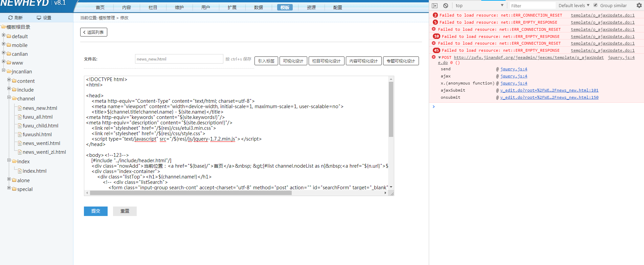Click the fuwu_all.html file icon
This screenshot has height=265, width=644.
click(x=20, y=117)
